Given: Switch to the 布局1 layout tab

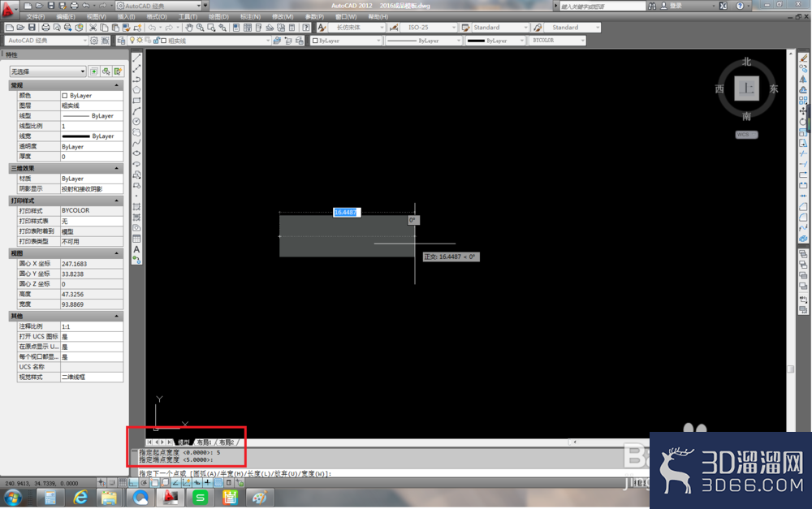Looking at the screenshot, I should pyautogui.click(x=204, y=442).
